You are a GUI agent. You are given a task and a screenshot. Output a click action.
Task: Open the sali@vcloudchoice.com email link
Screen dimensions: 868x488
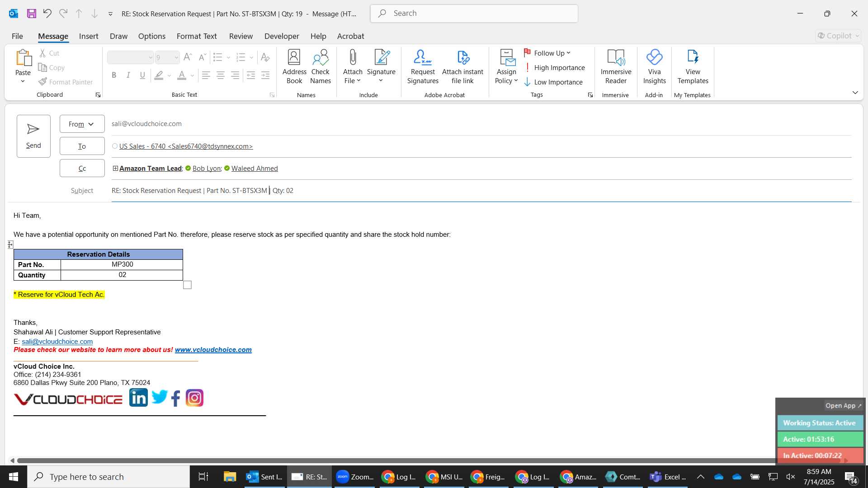(x=57, y=342)
